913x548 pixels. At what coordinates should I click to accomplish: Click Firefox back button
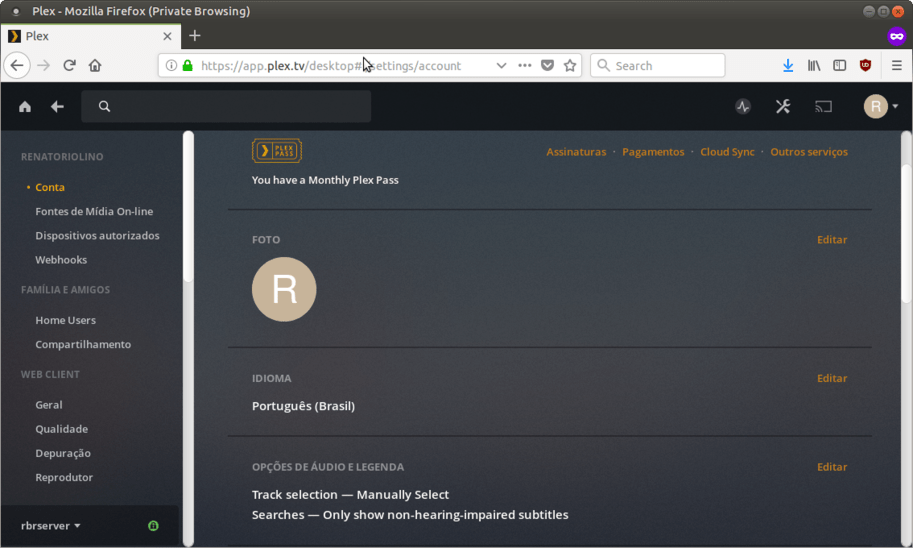(x=17, y=65)
